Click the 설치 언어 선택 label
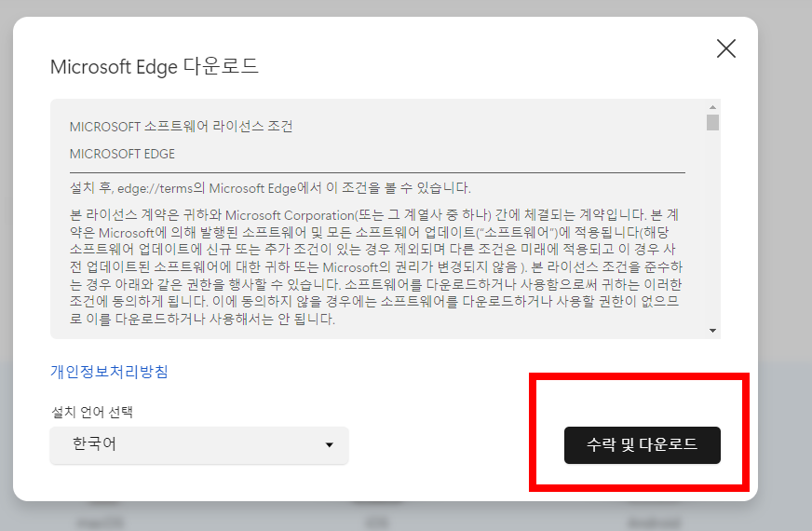Viewport: 812px width, 531px height. tap(91, 413)
